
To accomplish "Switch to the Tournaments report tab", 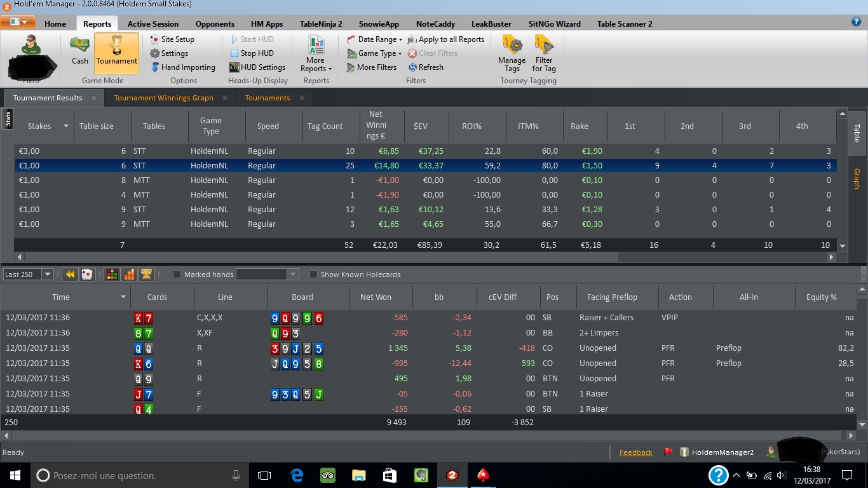I will (268, 98).
